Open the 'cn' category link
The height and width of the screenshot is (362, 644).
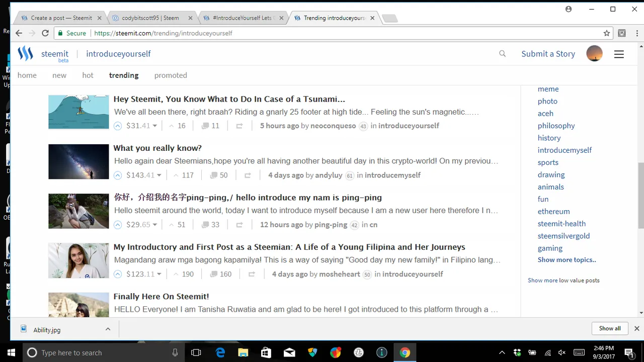coord(373,225)
